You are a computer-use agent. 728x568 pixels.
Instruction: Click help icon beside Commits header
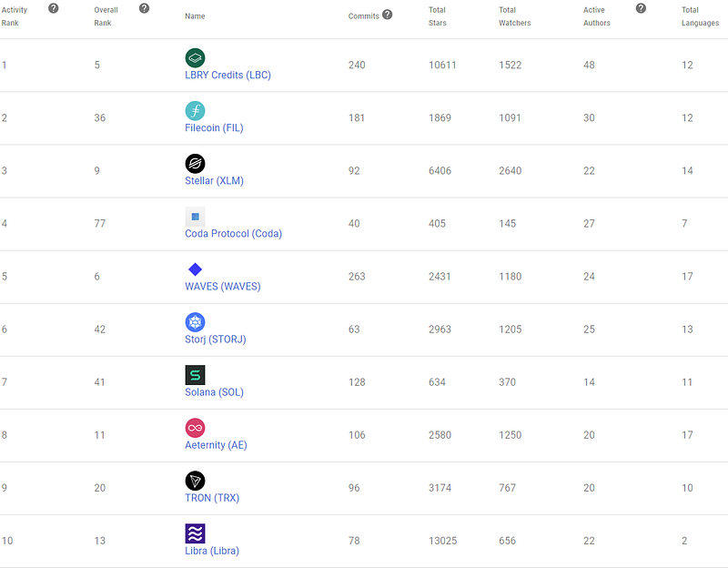point(388,15)
